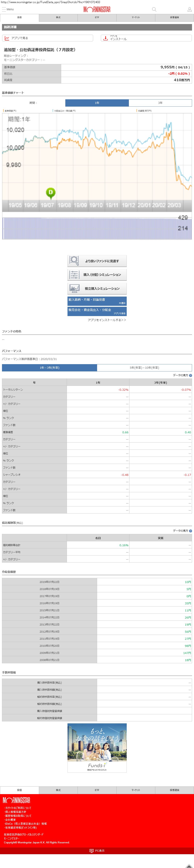Open the hamburger Menu icon
Viewport: 194px width, 868px height.
(4, 9)
